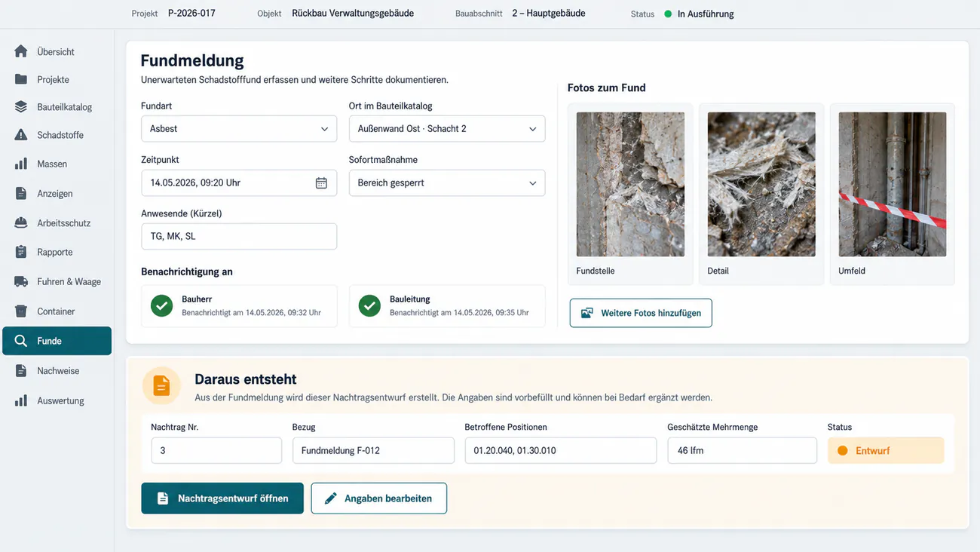Expand the Fundart dropdown showing Asbest
The width and height of the screenshot is (980, 552).
(x=239, y=129)
